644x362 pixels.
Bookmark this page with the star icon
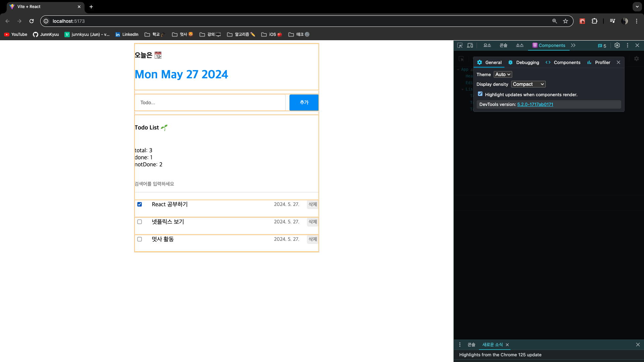(x=566, y=21)
